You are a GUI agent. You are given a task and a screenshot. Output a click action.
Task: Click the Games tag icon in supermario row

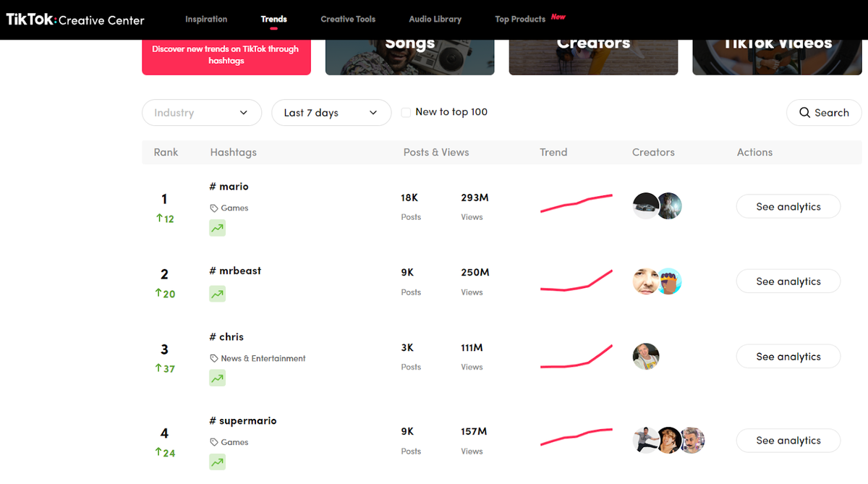[x=214, y=443]
